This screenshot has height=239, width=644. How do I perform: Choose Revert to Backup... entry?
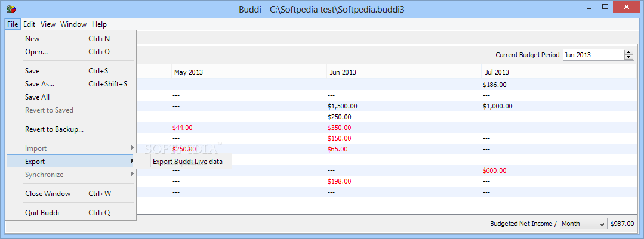pyautogui.click(x=71, y=129)
